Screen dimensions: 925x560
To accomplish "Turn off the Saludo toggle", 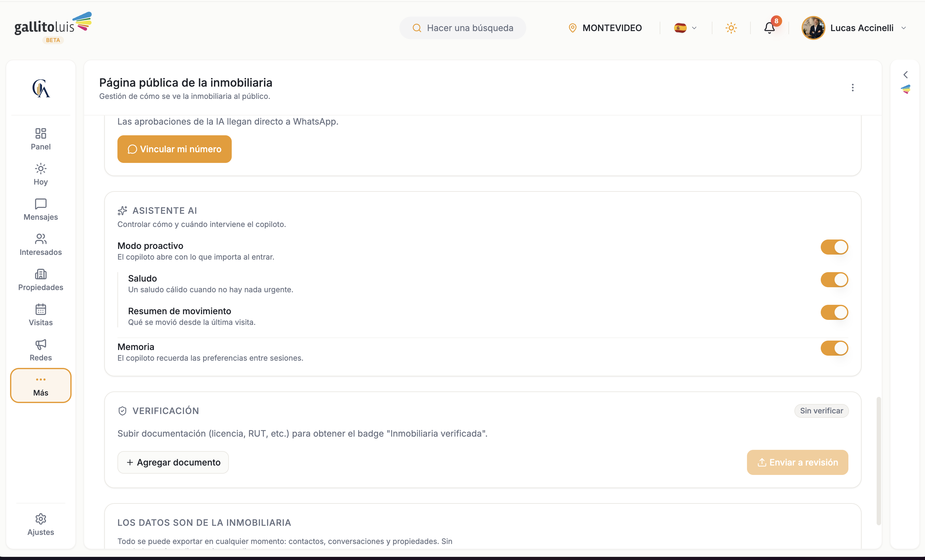I will (834, 280).
